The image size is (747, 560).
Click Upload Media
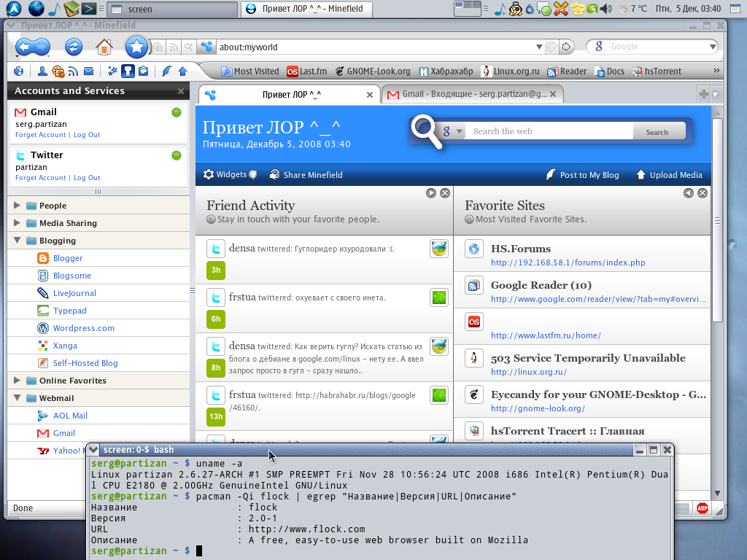tap(669, 175)
